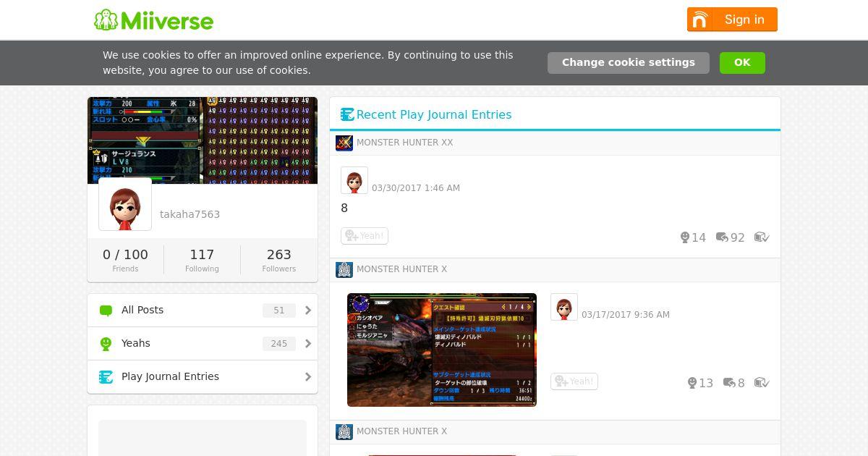Click the Sign in button

[x=732, y=20]
